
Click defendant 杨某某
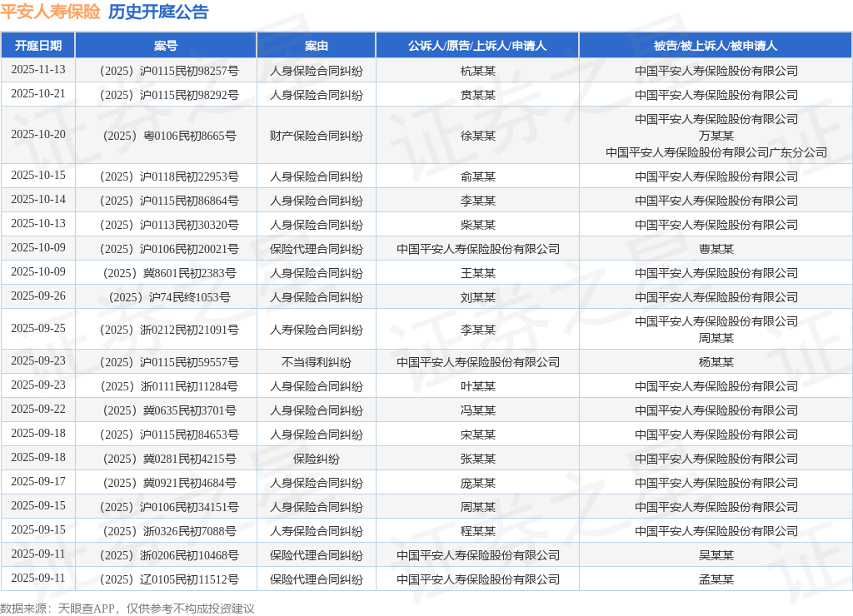coord(716,362)
